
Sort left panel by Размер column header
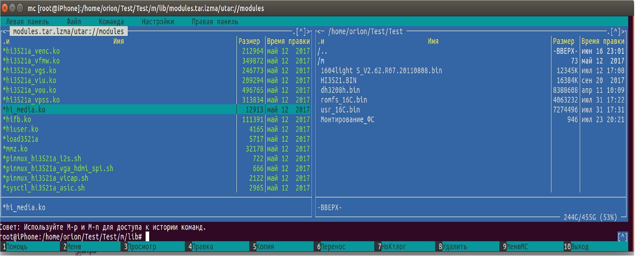[x=249, y=41]
